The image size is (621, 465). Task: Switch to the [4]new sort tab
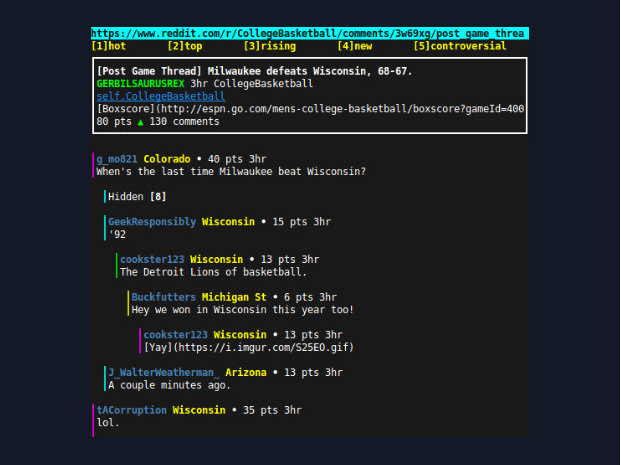coord(355,46)
